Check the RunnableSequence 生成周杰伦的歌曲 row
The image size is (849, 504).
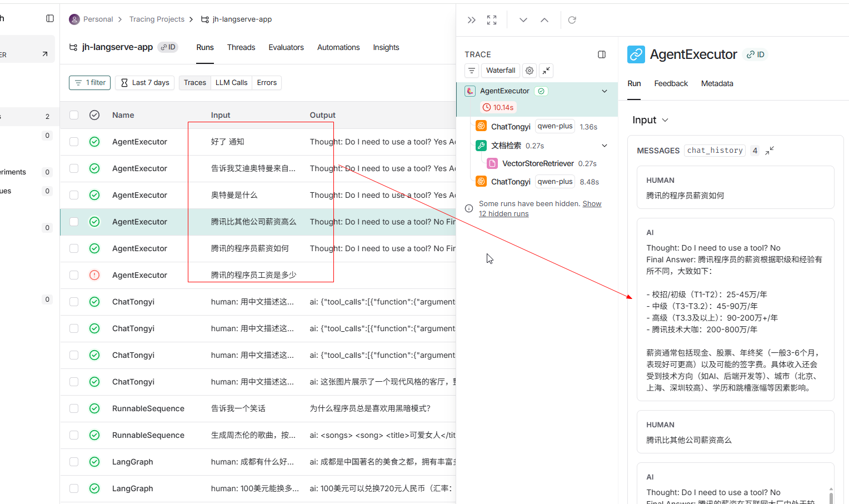click(74, 435)
